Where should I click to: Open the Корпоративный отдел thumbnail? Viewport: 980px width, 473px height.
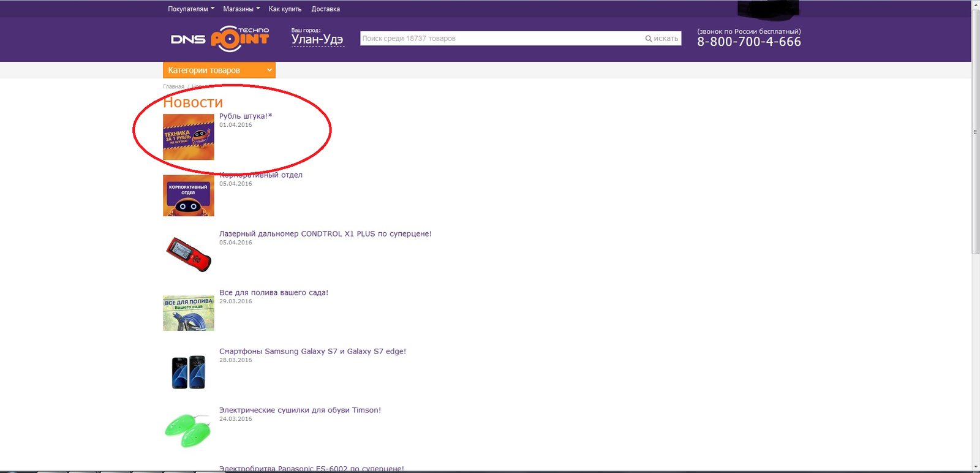189,195
